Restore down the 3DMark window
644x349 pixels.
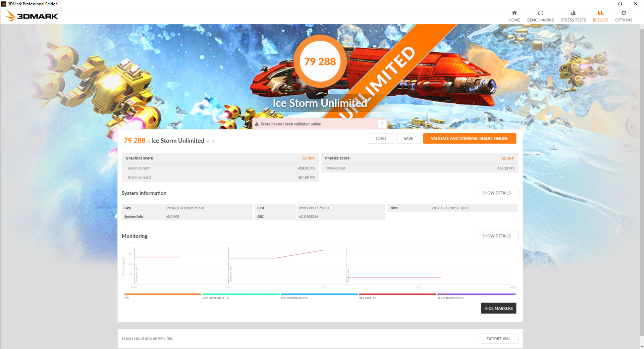(620, 4)
